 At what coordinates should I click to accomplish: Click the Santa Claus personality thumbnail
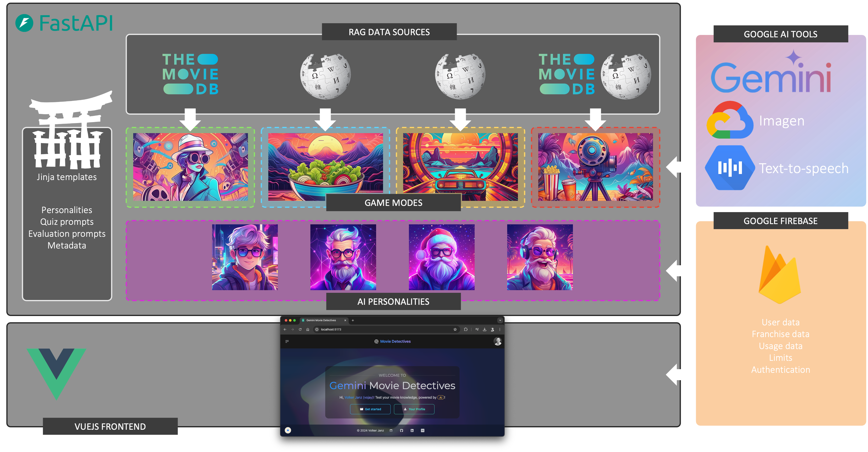(x=441, y=257)
